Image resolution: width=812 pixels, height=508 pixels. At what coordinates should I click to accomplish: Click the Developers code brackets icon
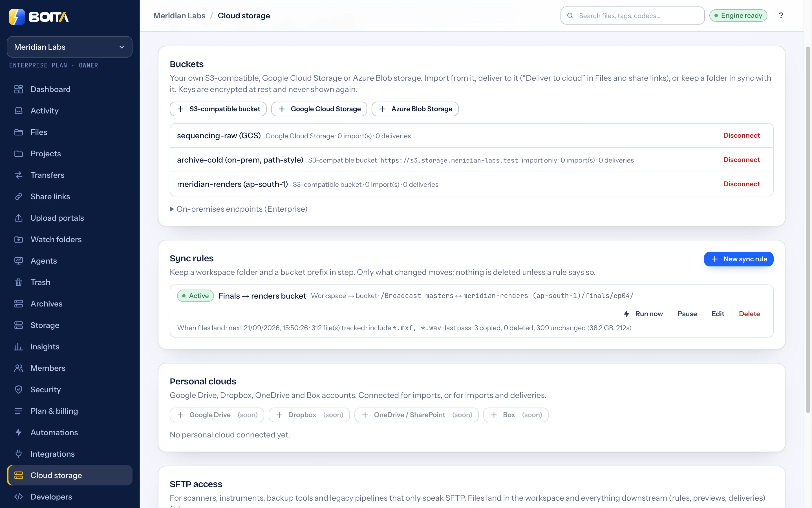pyautogui.click(x=18, y=497)
